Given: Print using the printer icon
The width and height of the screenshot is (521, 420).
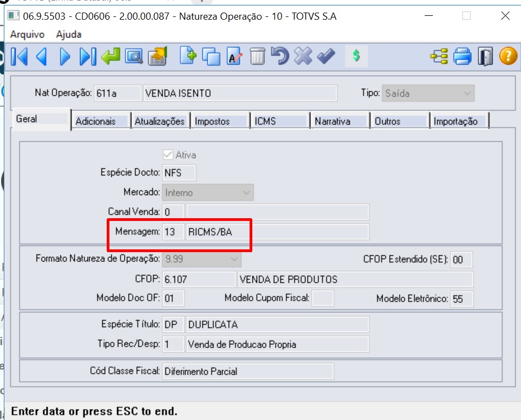Looking at the screenshot, I should 462,56.
